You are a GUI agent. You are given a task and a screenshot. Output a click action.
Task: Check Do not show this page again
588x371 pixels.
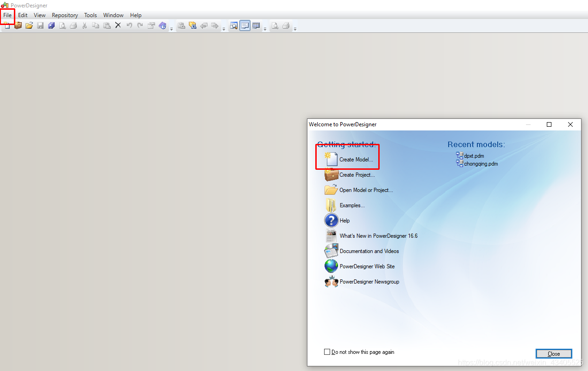click(327, 352)
